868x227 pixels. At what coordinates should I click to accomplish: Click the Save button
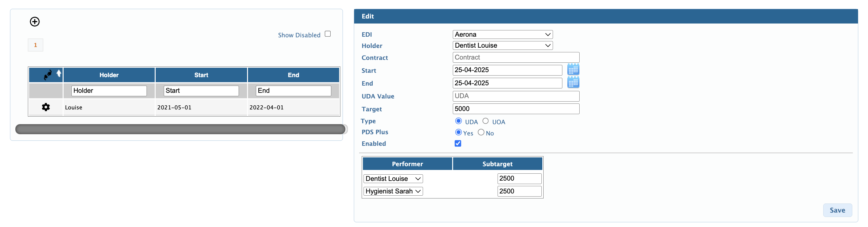838,210
